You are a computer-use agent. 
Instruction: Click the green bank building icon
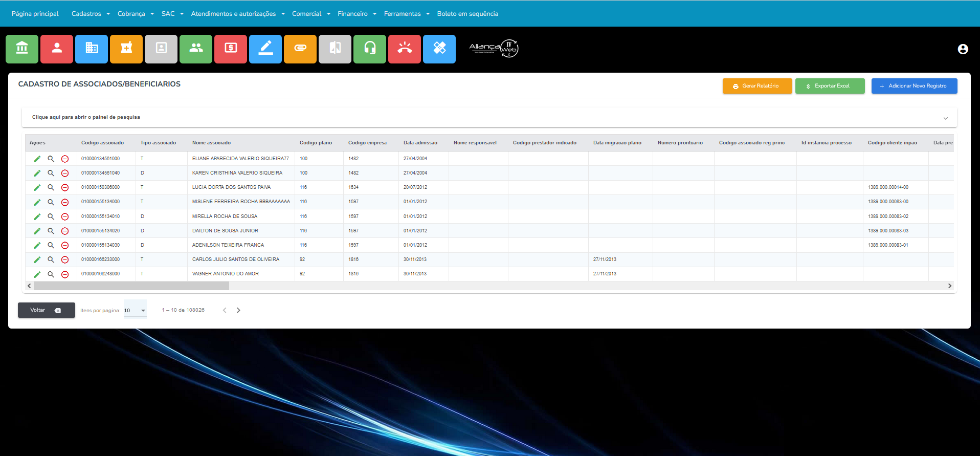click(22, 49)
